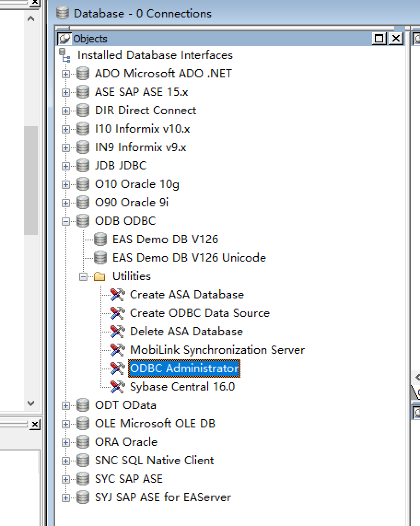The height and width of the screenshot is (526, 420).
Task: Click the EAS Demo DB V126 database icon
Action: coord(100,239)
